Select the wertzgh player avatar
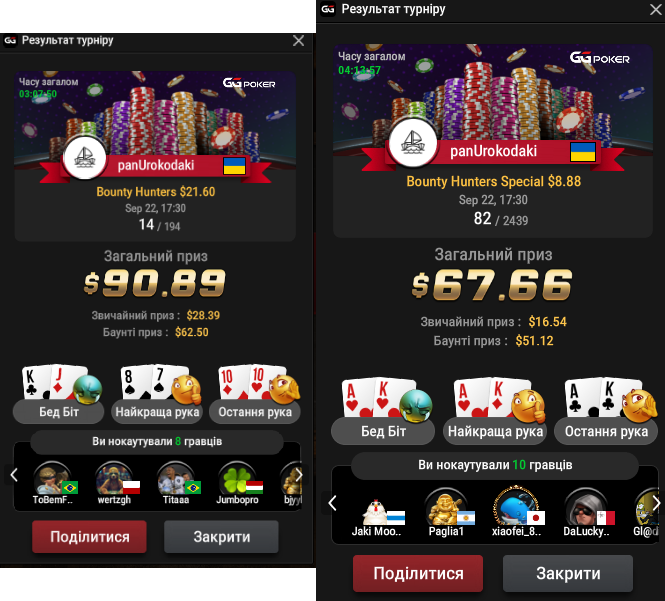The height and width of the screenshot is (601, 665). (114, 480)
